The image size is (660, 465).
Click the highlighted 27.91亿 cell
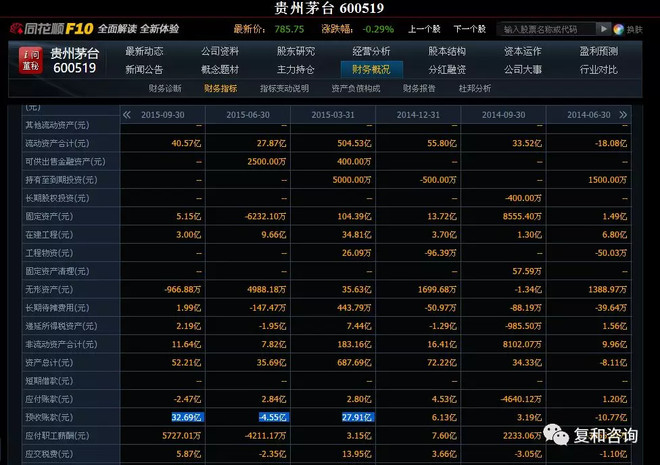[x=358, y=417]
